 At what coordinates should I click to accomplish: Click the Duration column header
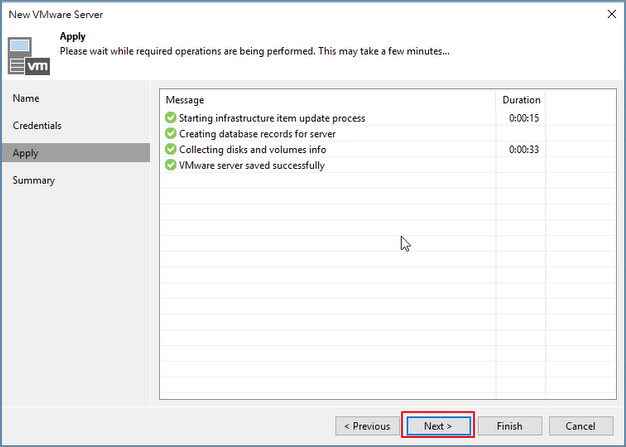coord(521,100)
